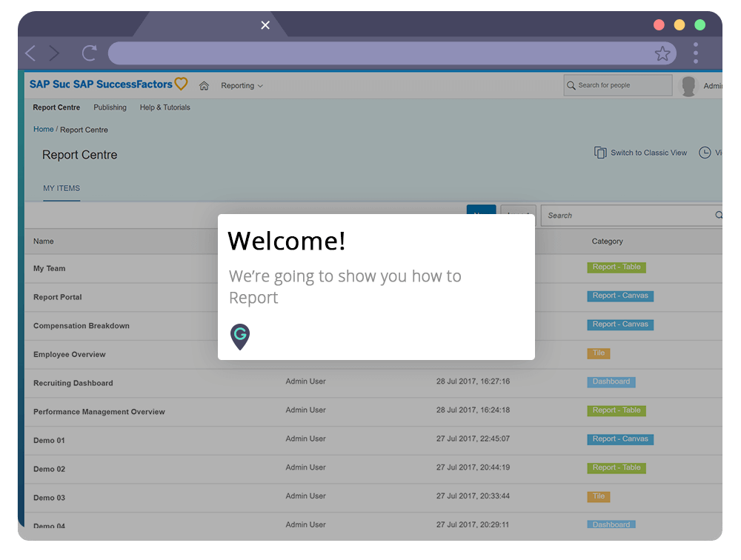Screen dimensions: 741x560
Task: Click the green Report - Table badge next to My Team
Action: tap(616, 267)
